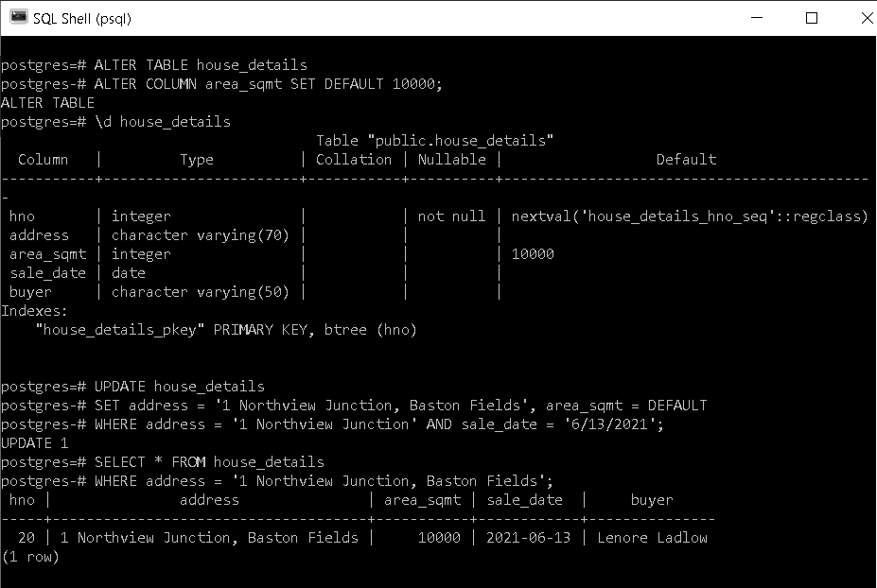877x588 pixels.
Task: Maximize the psql terminal window
Action: pyautogui.click(x=812, y=18)
